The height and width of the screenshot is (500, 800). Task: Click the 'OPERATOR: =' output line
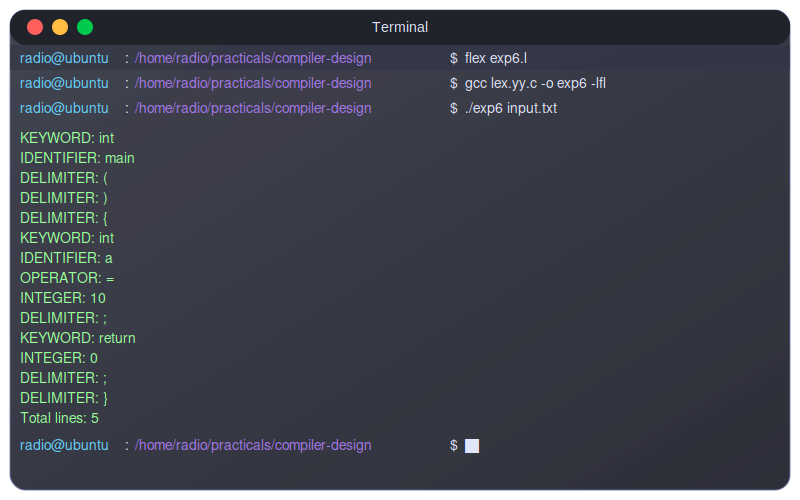(x=67, y=278)
